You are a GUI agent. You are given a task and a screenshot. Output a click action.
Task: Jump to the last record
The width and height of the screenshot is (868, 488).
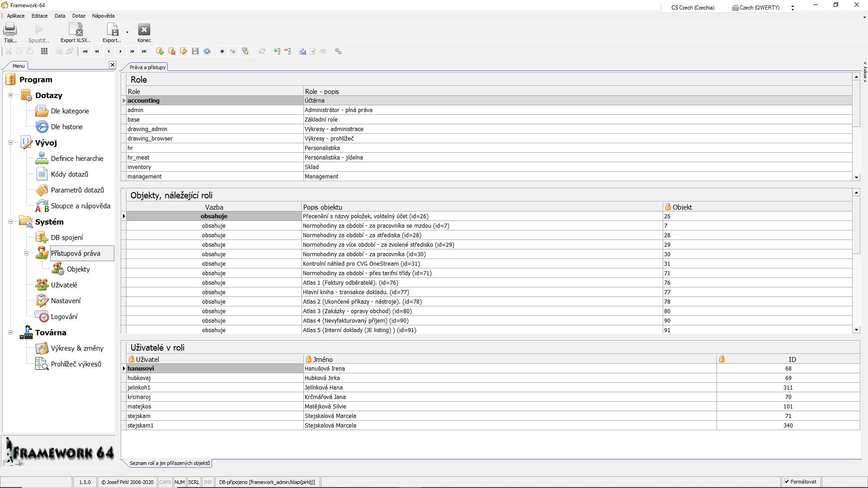144,52
